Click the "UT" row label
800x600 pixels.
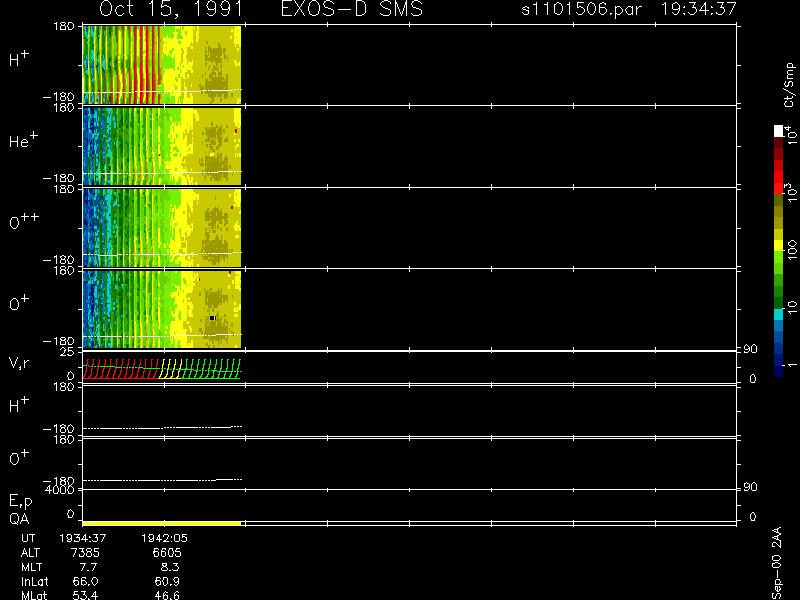(x=28, y=538)
